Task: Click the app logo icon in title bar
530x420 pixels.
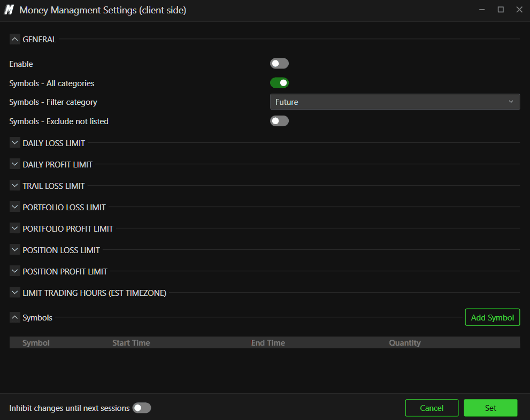Action: point(9,10)
